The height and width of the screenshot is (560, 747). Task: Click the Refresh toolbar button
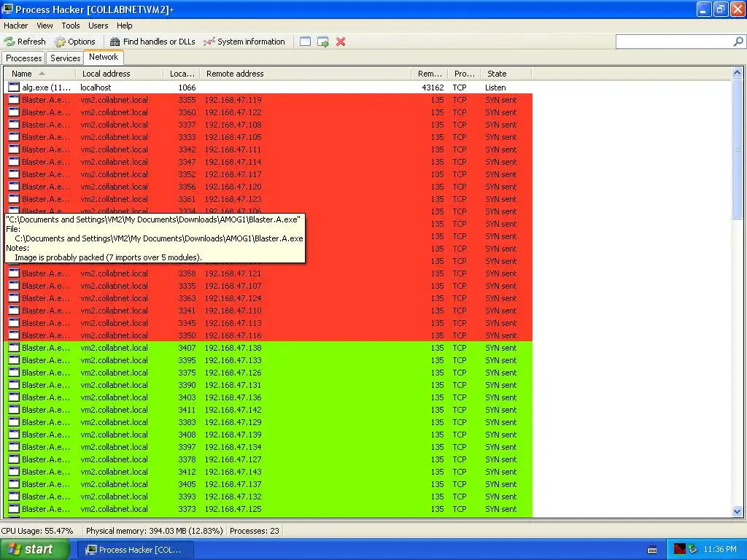point(26,42)
